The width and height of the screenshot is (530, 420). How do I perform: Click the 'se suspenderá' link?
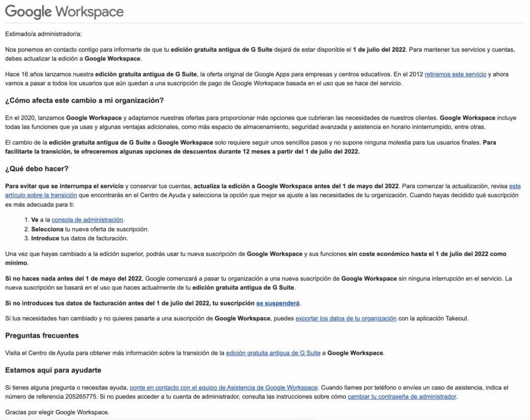point(278,303)
